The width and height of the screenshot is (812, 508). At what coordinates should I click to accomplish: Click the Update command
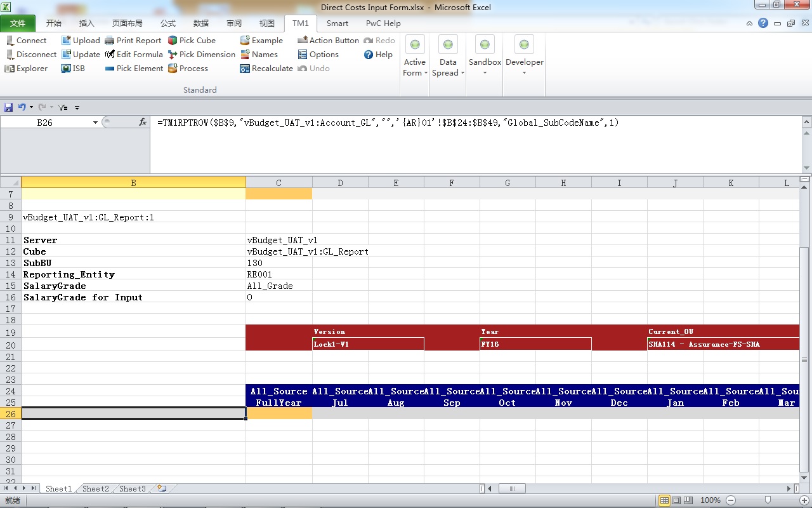(81, 54)
